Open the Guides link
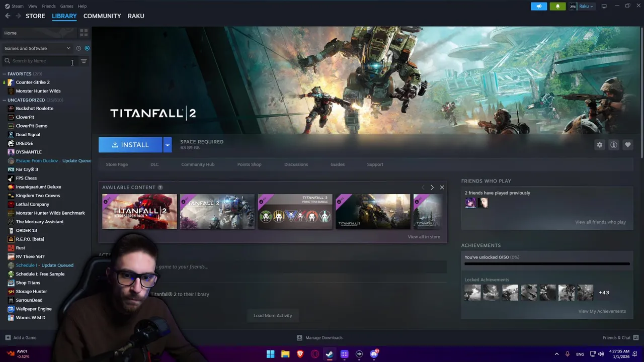 [338, 164]
